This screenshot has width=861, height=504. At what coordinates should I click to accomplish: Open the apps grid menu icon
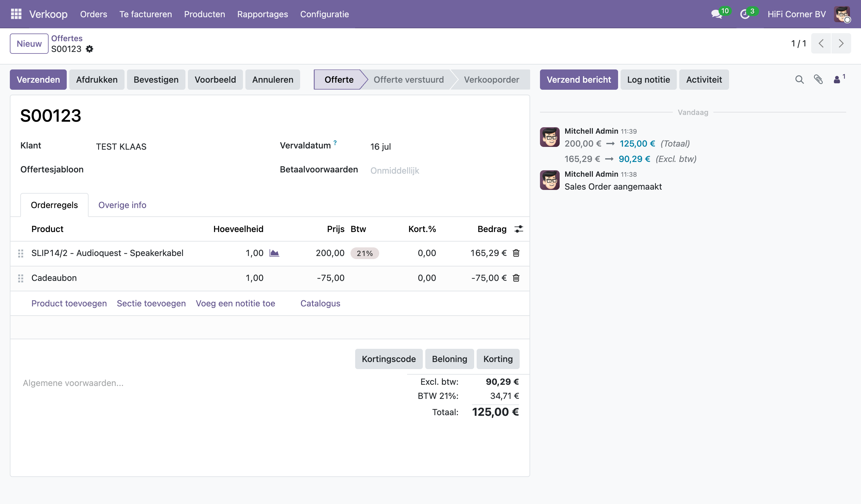pyautogui.click(x=16, y=14)
